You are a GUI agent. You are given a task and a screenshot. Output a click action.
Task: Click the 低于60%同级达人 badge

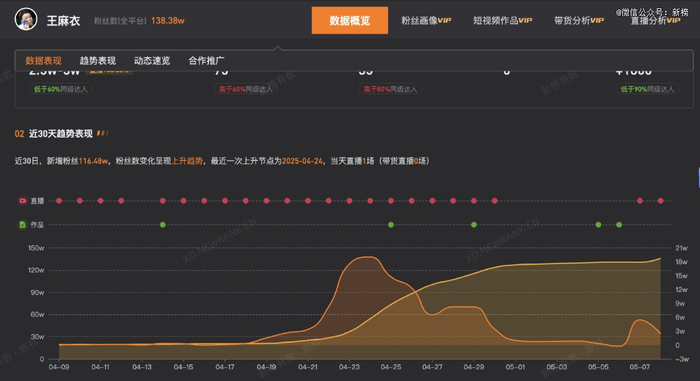coord(61,89)
